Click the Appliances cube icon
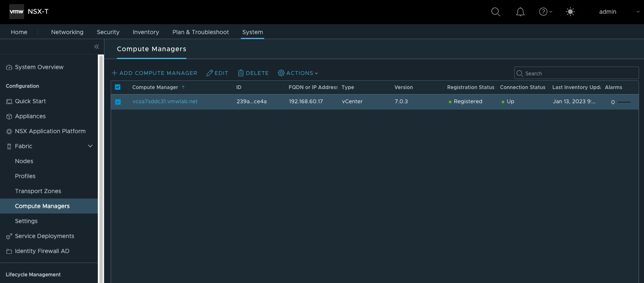Viewport: 644px width, 283px height. (9, 117)
